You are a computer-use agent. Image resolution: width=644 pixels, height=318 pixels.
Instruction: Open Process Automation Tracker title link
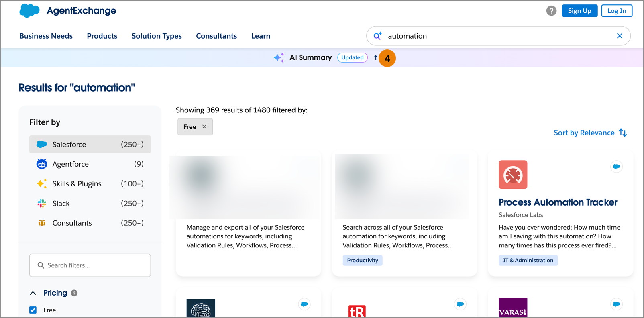coord(558,202)
